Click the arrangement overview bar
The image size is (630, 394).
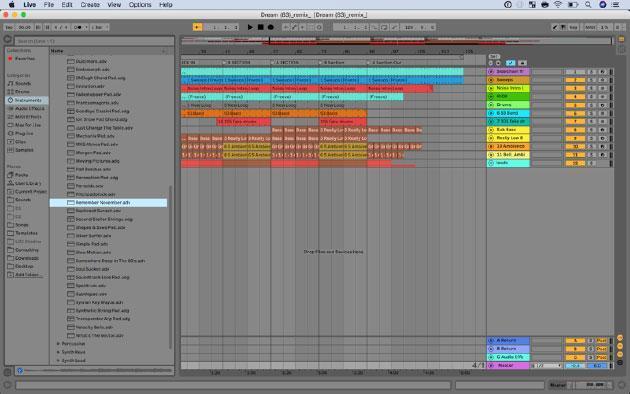coord(396,41)
